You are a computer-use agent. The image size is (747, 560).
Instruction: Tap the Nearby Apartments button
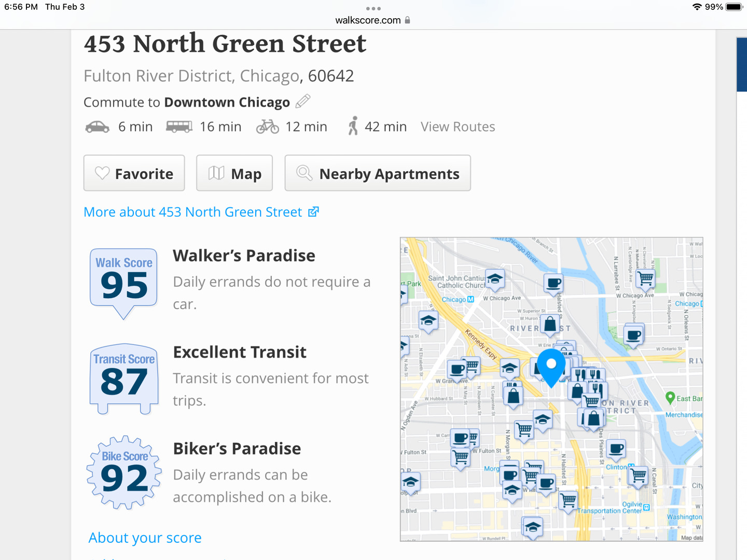378,173
